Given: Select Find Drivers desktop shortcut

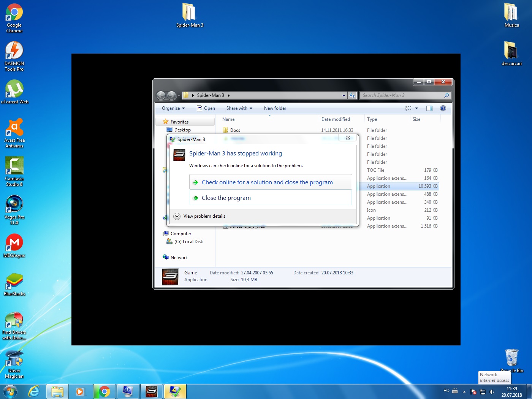Looking at the screenshot, I should click(14, 326).
